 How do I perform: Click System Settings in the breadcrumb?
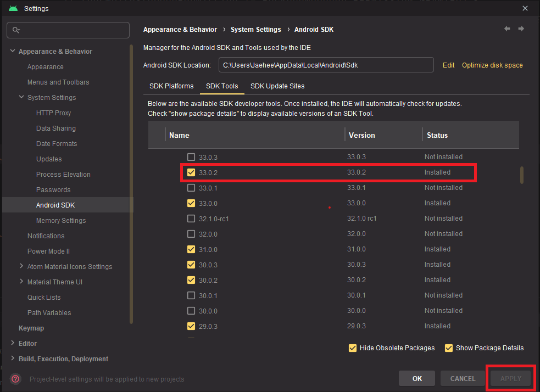point(256,30)
